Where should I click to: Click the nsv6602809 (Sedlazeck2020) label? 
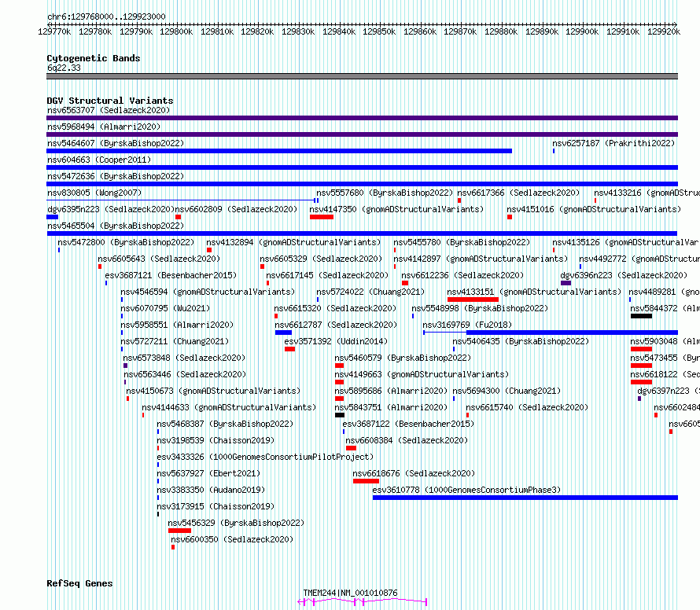[x=236, y=209]
